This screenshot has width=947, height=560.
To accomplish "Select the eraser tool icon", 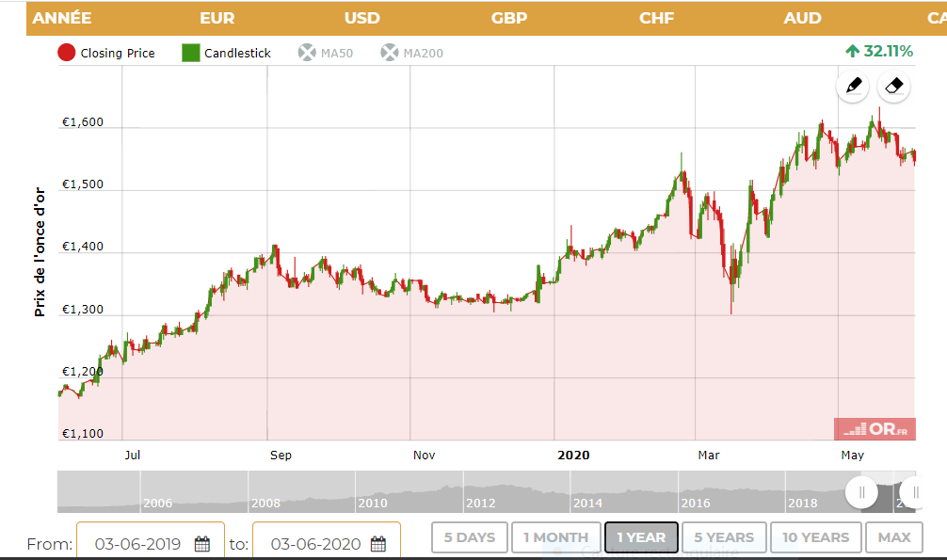I will 894,87.
